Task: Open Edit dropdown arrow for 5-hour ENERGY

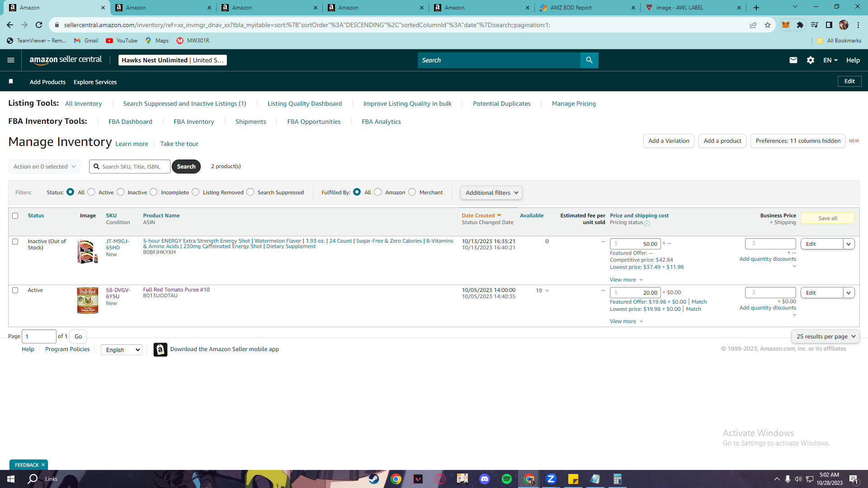Action: 849,244
